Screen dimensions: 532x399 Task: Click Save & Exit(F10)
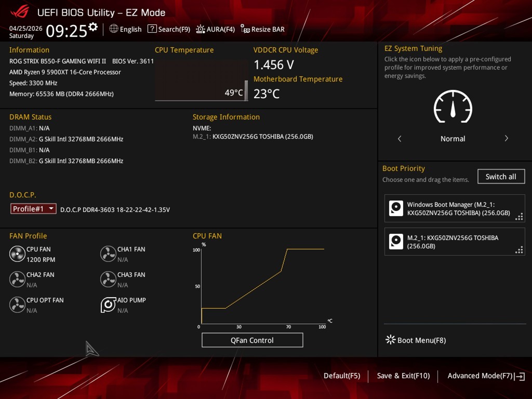point(403,376)
